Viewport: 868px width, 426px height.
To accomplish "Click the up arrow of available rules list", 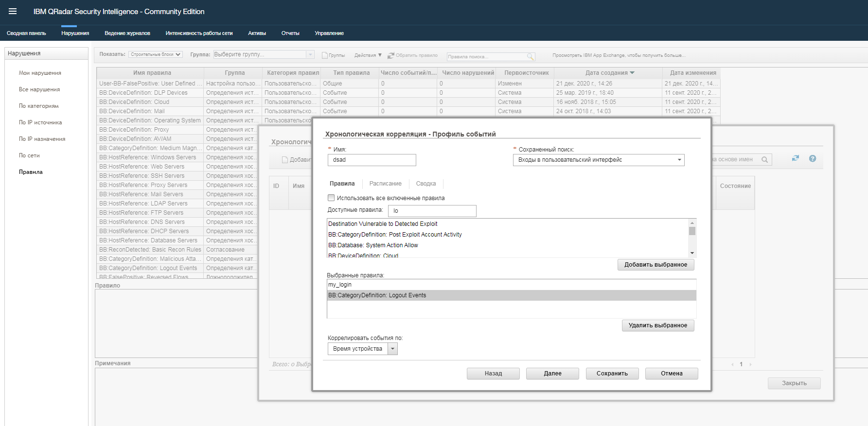I will click(692, 223).
